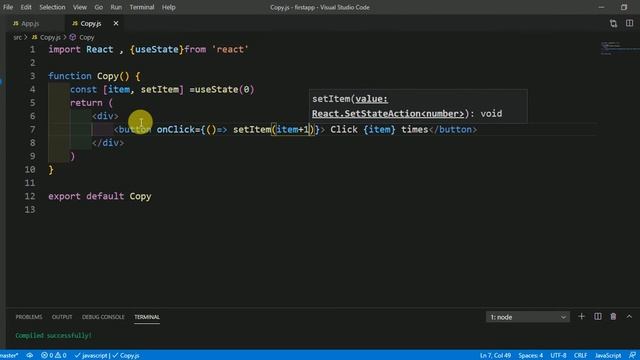This screenshot has width=640, height=360.
Task: Click 'Ln 7, Col 49' in status bar
Action: (495, 355)
